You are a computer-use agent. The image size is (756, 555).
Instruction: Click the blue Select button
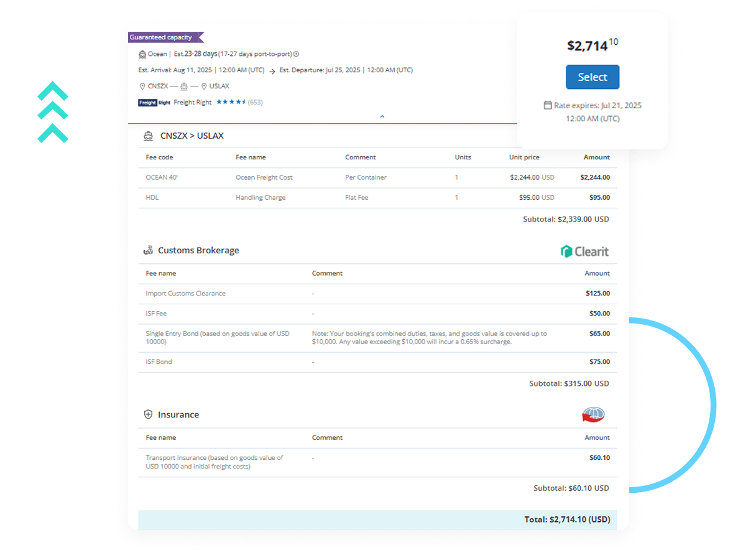[592, 77]
